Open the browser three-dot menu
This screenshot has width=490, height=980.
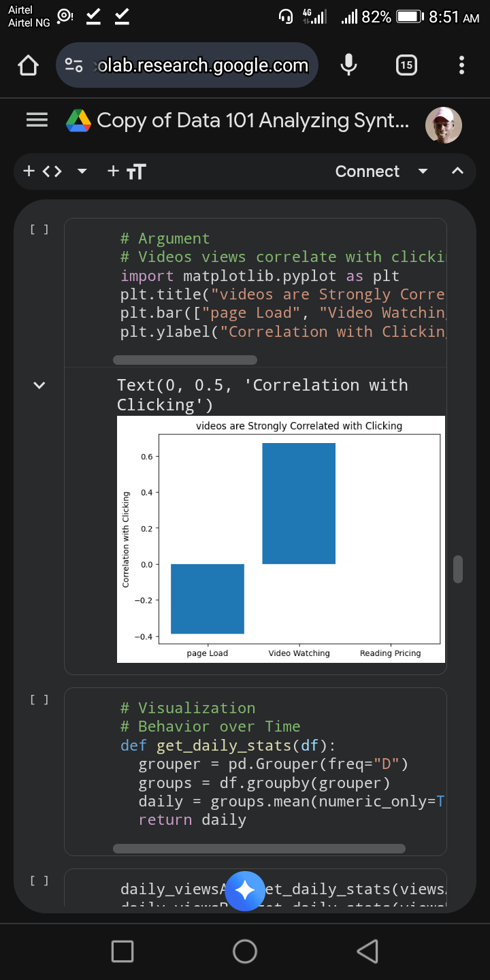coord(462,65)
